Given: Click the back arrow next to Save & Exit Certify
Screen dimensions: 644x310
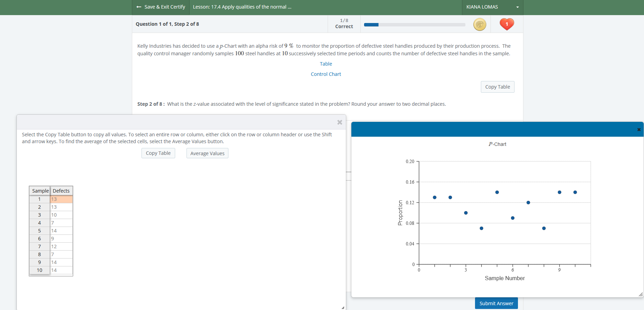Looking at the screenshot, I should click(x=139, y=7).
